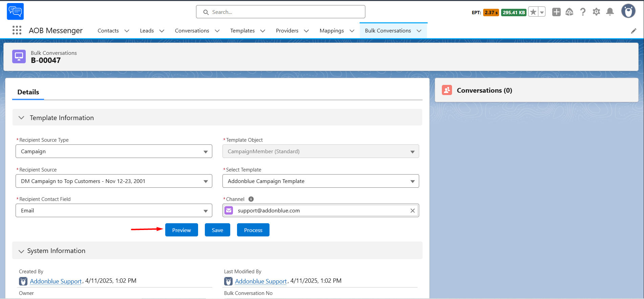Click the Save button

click(x=217, y=230)
